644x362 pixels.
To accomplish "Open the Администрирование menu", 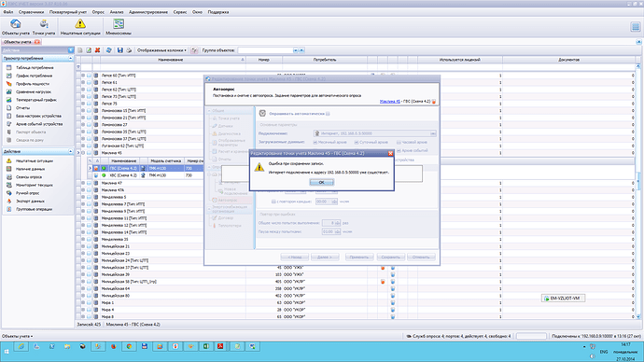I will point(148,12).
